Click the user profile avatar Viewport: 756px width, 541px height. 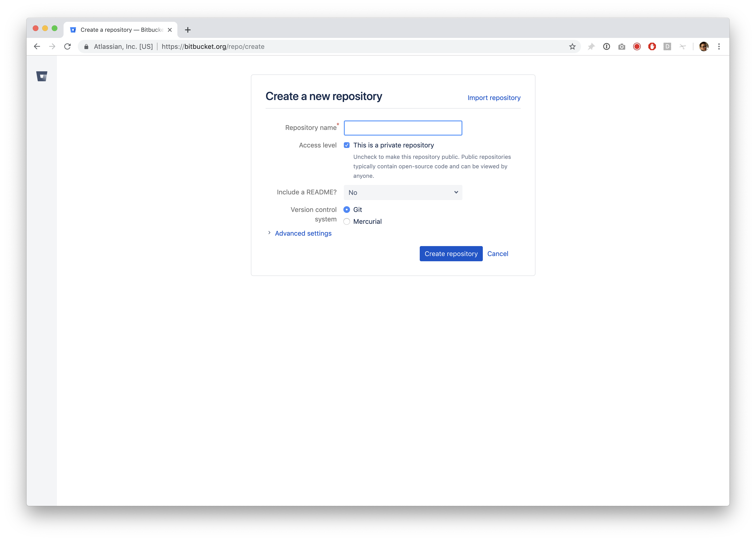(x=704, y=47)
